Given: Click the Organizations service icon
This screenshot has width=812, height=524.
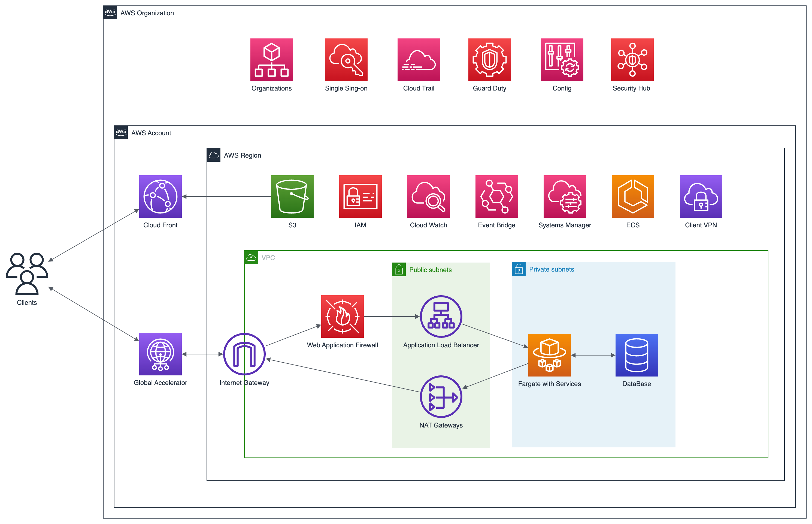Looking at the screenshot, I should [x=271, y=59].
